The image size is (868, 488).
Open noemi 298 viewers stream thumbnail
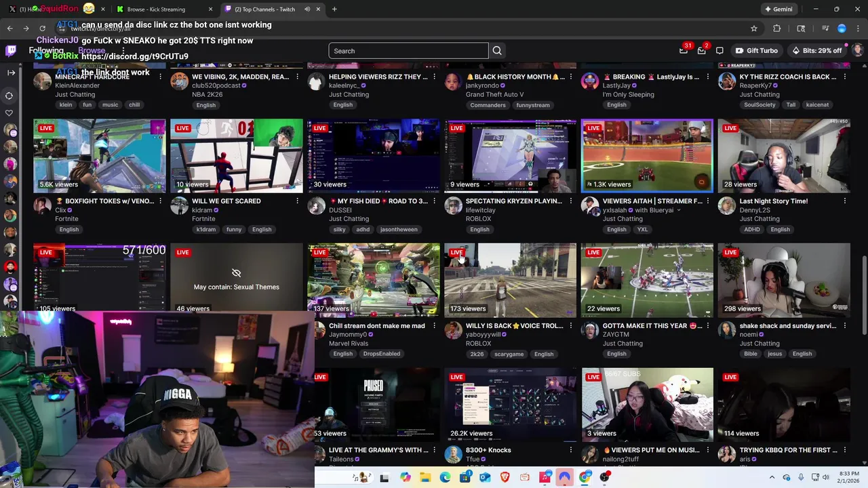[x=784, y=280]
